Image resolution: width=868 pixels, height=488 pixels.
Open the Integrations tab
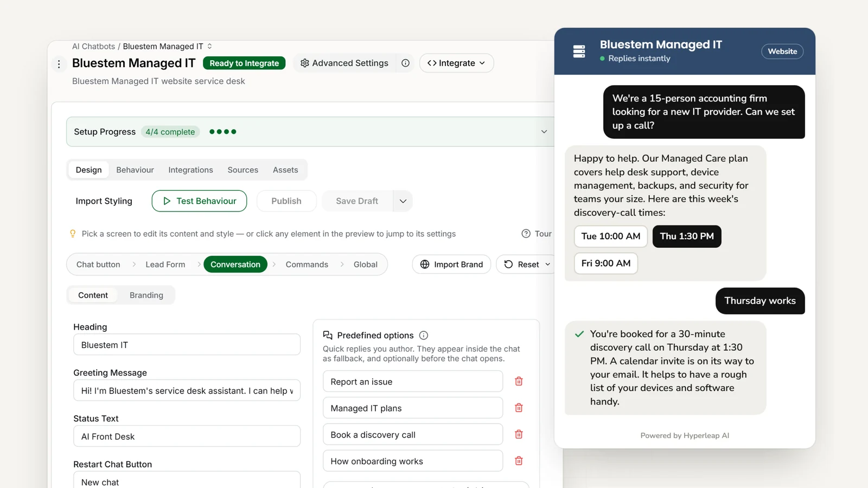pyautogui.click(x=190, y=170)
